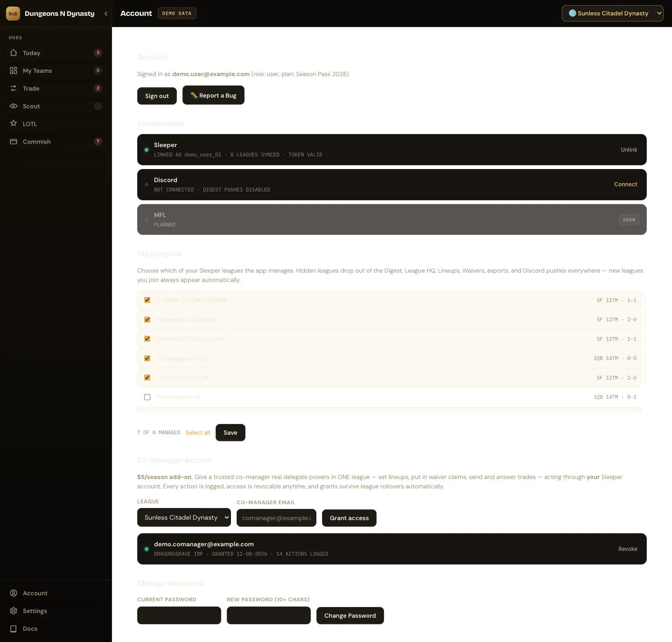Go to the Scout hub label
This screenshot has width=672, height=642.
(x=31, y=106)
